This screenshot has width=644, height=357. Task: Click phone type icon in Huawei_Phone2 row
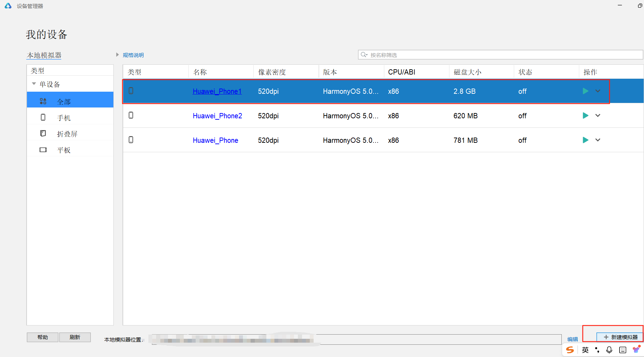pos(131,115)
